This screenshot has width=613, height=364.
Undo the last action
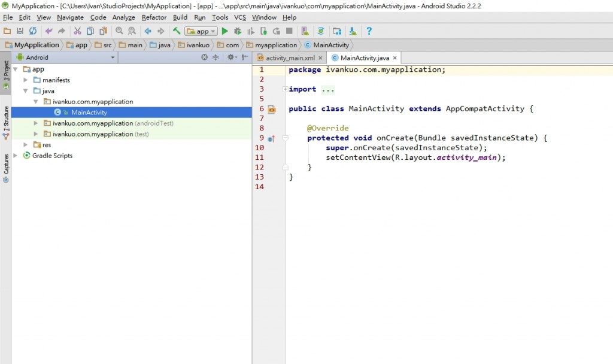point(48,31)
